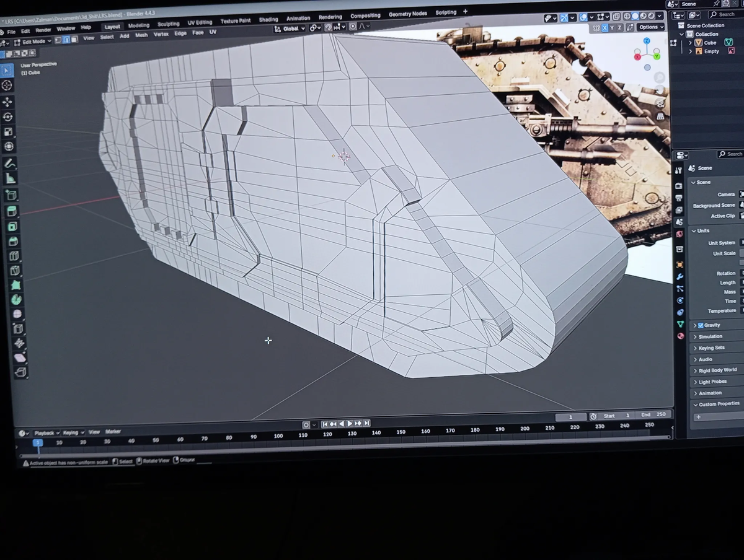Jump to the first frame

click(x=325, y=424)
